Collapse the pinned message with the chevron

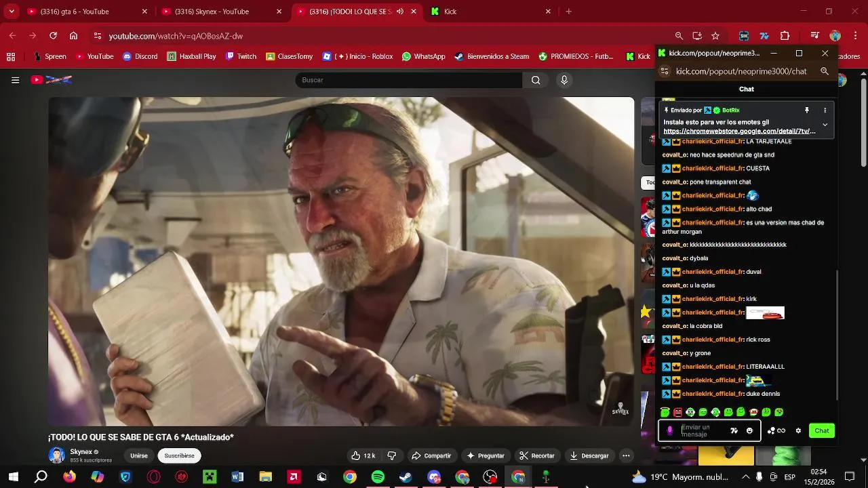(825, 125)
